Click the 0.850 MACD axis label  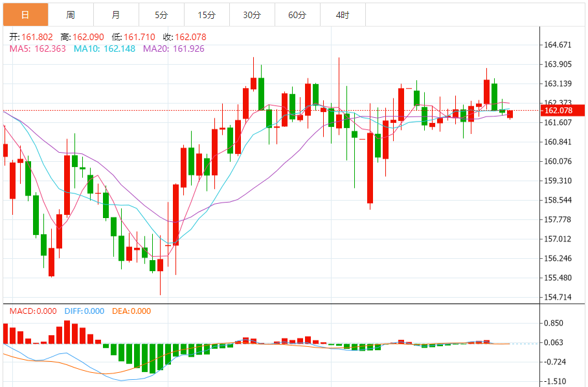554,324
